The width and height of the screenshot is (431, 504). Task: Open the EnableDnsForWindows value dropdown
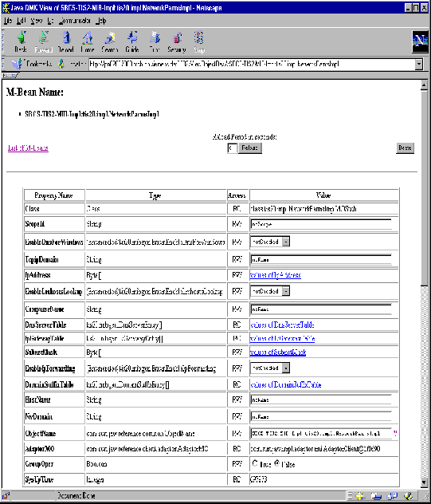(286, 242)
